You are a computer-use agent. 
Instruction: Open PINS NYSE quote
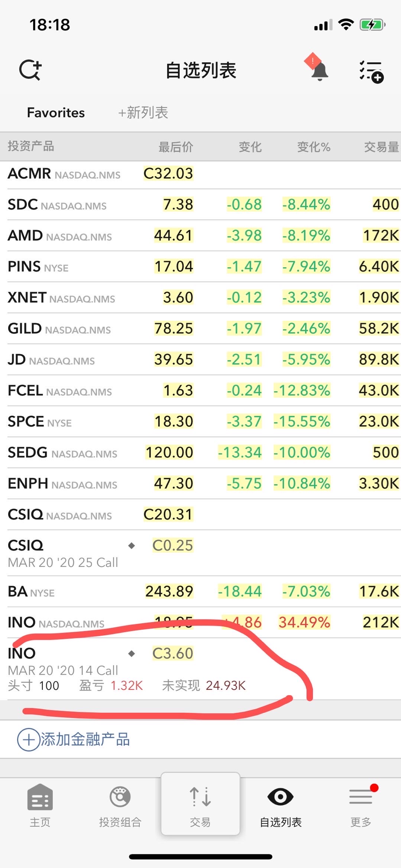[200, 267]
